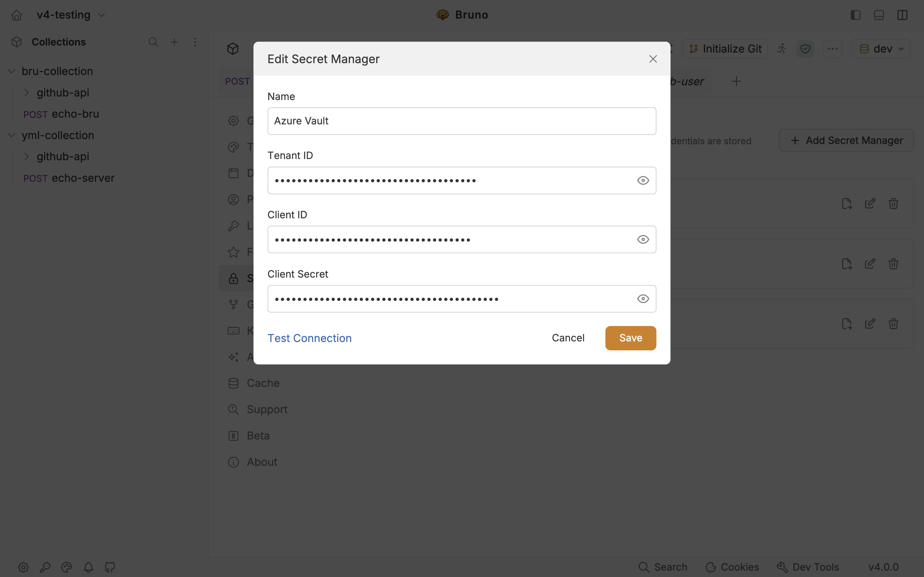Screen dimensions: 924x577
Task: Click Test Connection link
Action: click(x=309, y=338)
